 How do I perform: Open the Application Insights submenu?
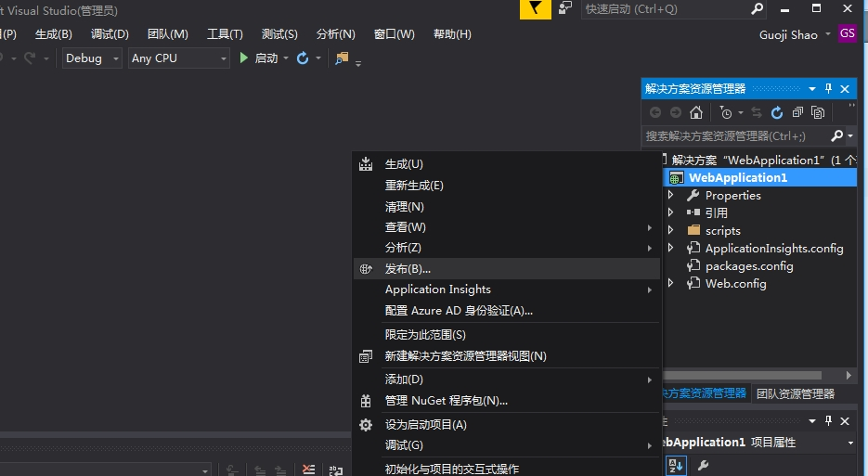(x=507, y=289)
